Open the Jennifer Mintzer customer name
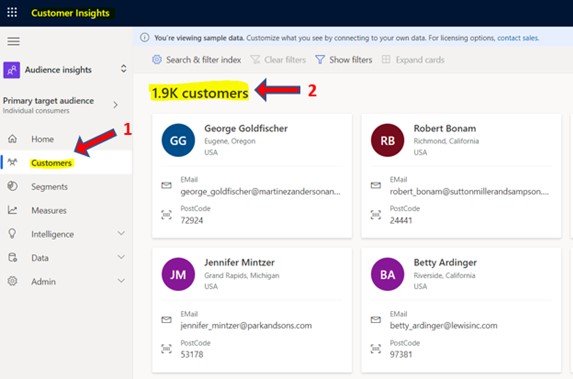The height and width of the screenshot is (379, 573). click(x=239, y=262)
